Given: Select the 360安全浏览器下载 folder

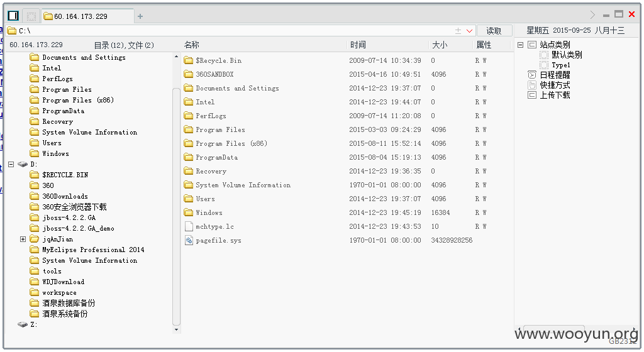Looking at the screenshot, I should tap(74, 207).
